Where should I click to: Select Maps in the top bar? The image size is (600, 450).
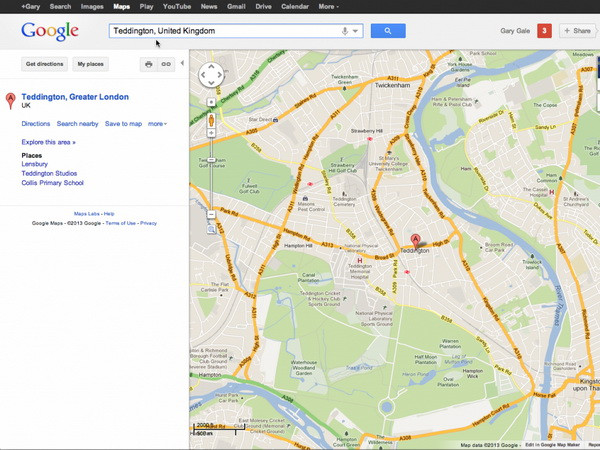tap(121, 7)
